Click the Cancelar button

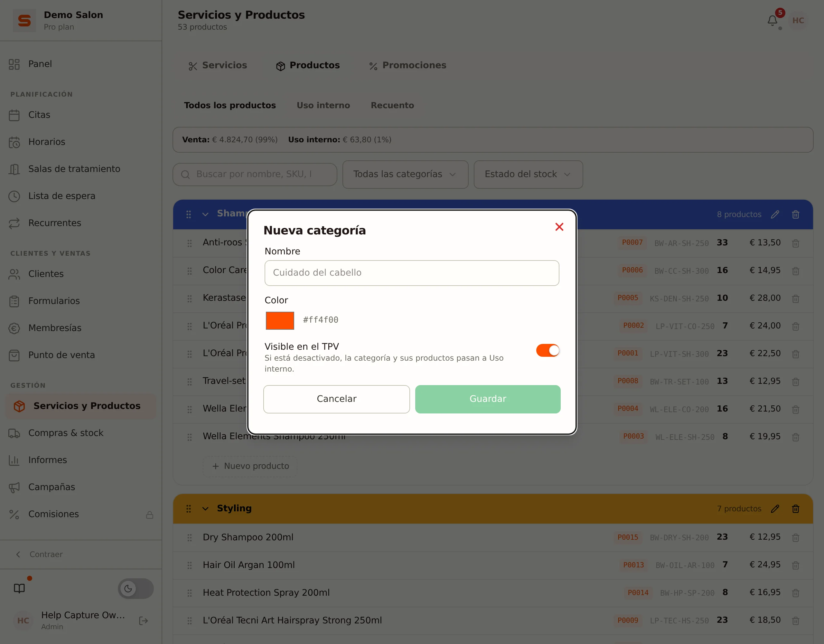(336, 399)
